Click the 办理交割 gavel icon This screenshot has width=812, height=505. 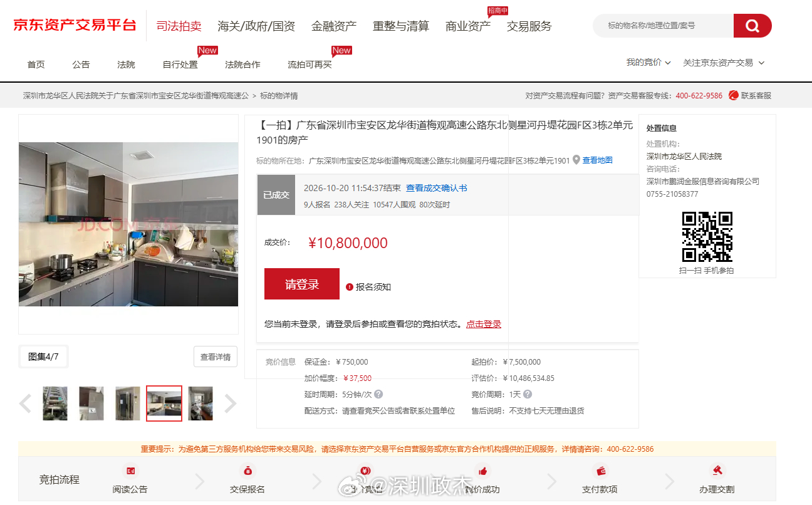(717, 471)
